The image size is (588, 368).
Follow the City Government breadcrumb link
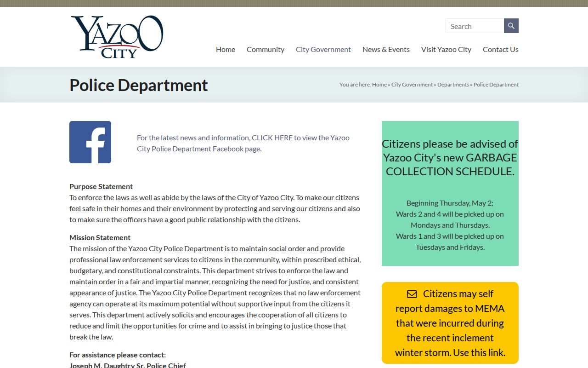click(x=412, y=85)
